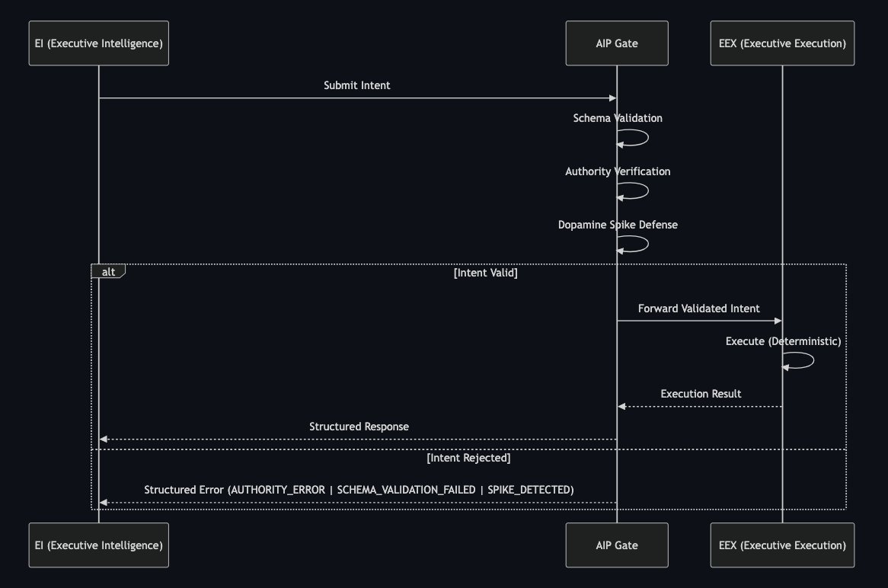Screen dimensions: 888x588
Task: Click the 'Execute (Deterministic)' label
Action: coord(783,341)
